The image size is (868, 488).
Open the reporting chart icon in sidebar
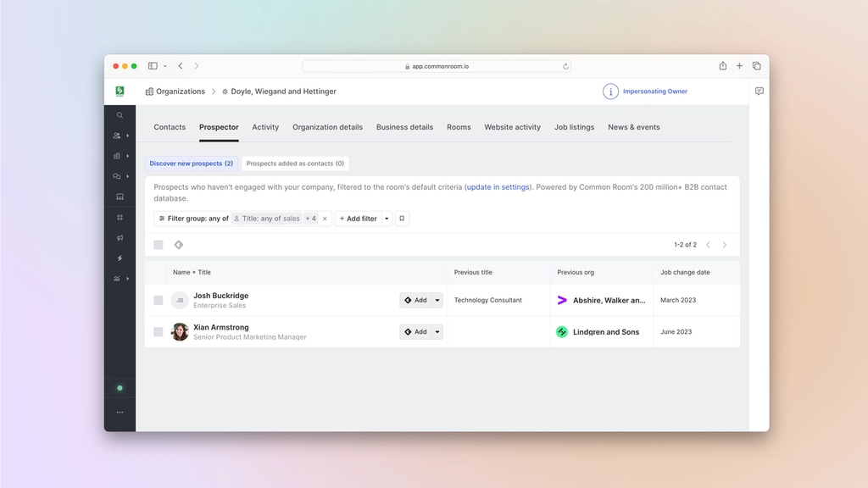tap(117, 279)
